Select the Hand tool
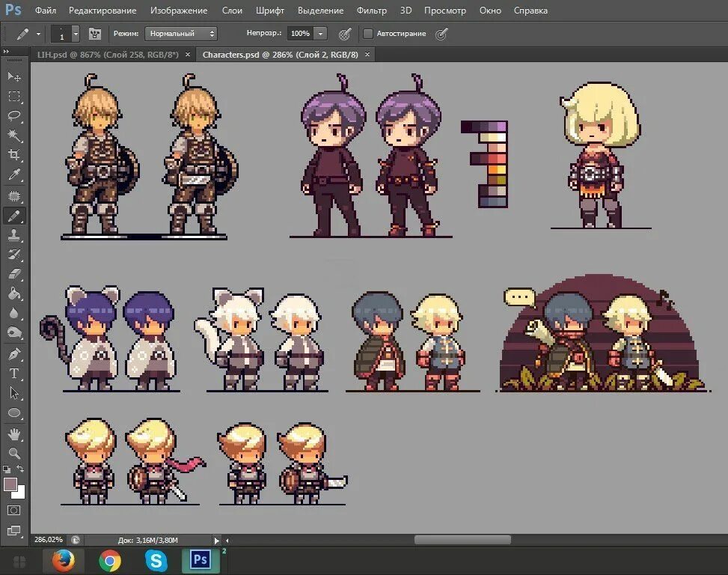Image resolution: width=728 pixels, height=575 pixels. pyautogui.click(x=14, y=434)
